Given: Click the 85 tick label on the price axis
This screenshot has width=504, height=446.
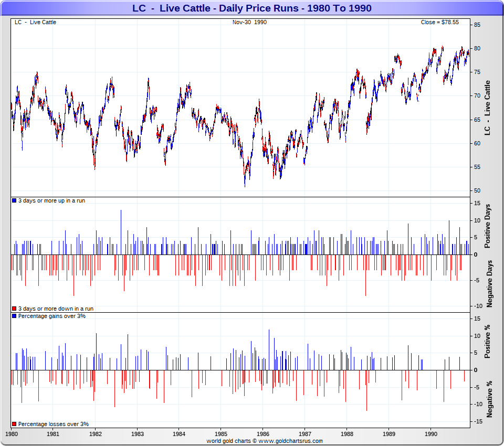Looking at the screenshot, I should coord(478,25).
